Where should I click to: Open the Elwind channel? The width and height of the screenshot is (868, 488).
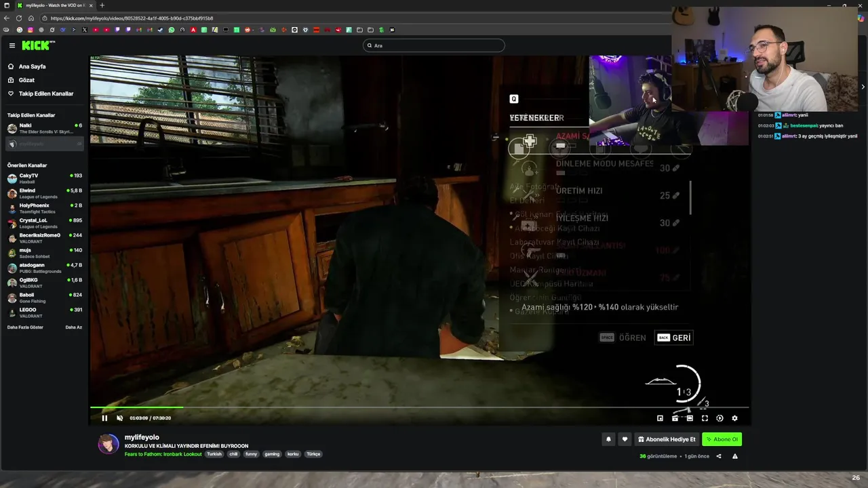[44, 193]
